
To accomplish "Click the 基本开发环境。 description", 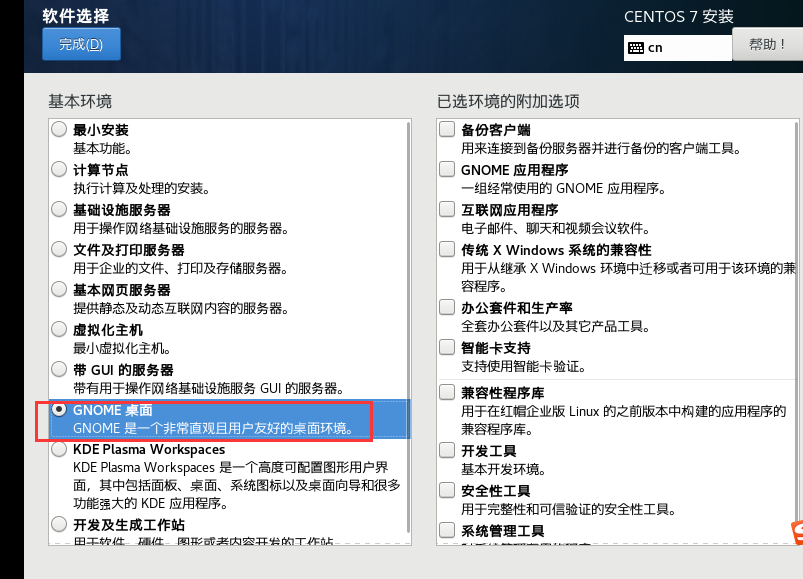I will click(504, 469).
